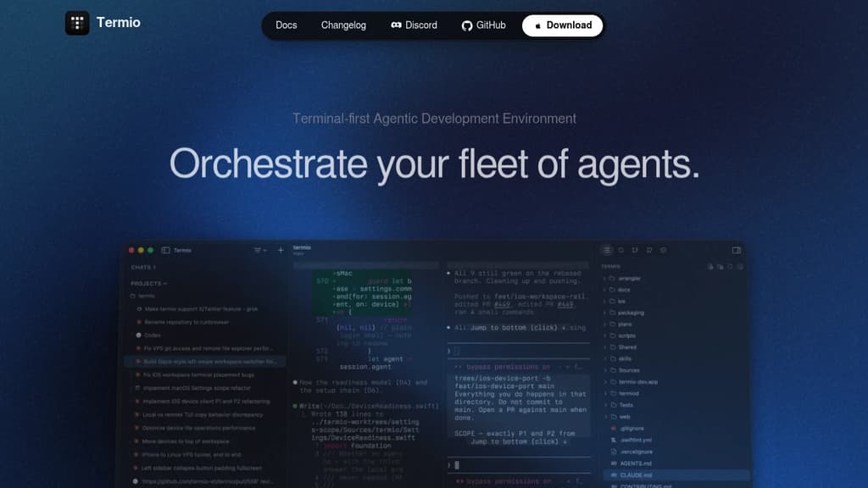Screen dimensions: 868x488
Task: Select the termio project folder in sidebar
Action: pos(142,296)
